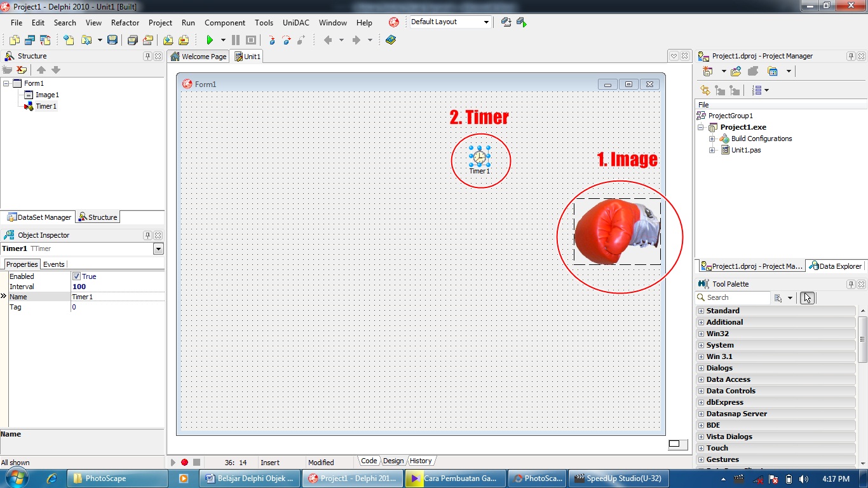The image size is (868, 488).
Task: Click the Save Desktop layout icon
Action: coord(506,22)
